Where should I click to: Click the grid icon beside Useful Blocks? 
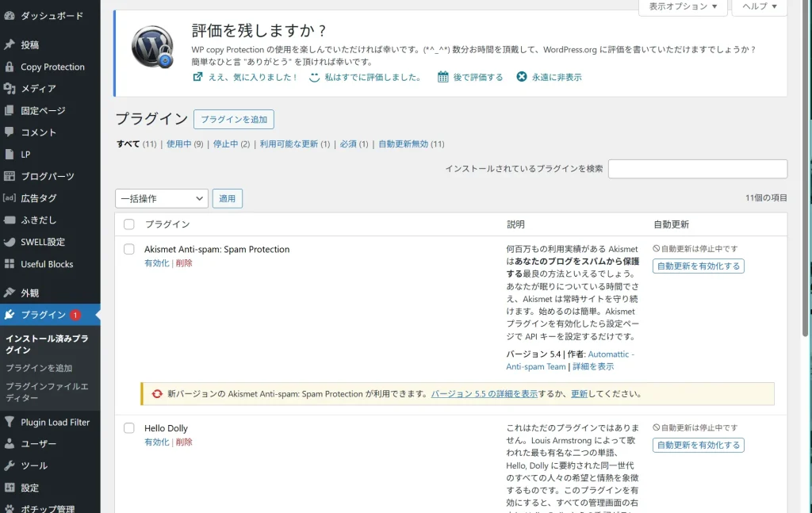(x=10, y=264)
